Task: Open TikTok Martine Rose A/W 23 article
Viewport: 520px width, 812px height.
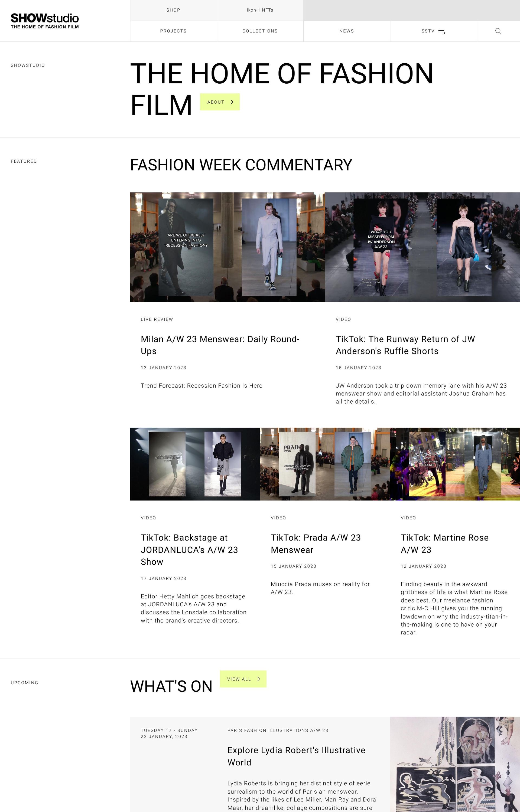Action: click(x=445, y=543)
